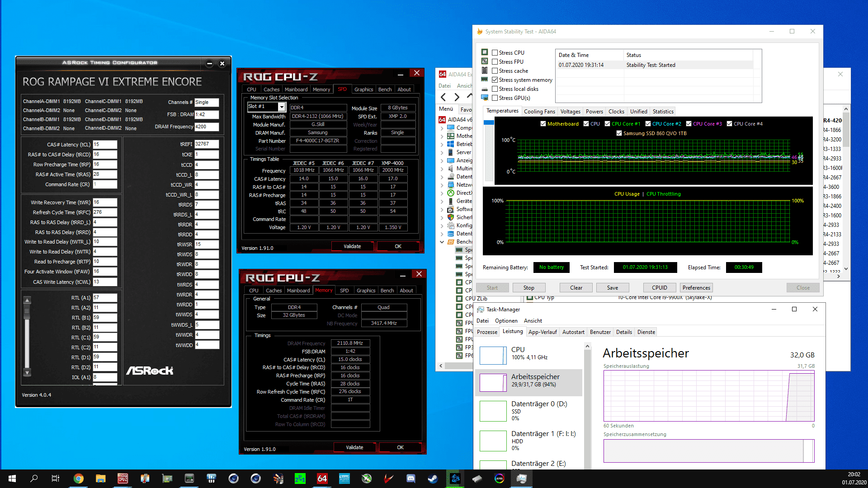Select the Multimedia speaker icon in AIDA64 tree
This screenshot has width=868, height=488.
pos(451,169)
